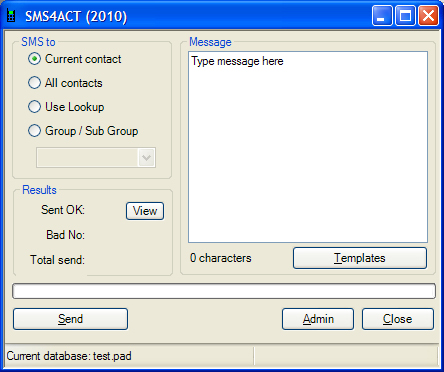The width and height of the screenshot is (444, 372).
Task: Click the 0 characters counter label
Action: (x=221, y=258)
